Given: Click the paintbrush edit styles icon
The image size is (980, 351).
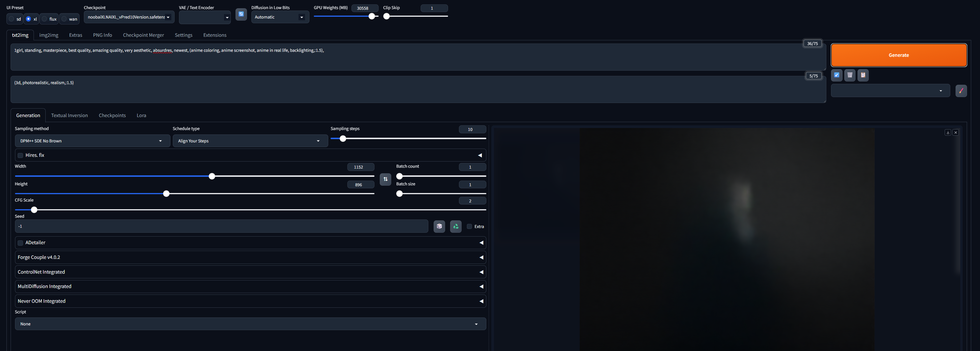Looking at the screenshot, I should click(x=961, y=91).
